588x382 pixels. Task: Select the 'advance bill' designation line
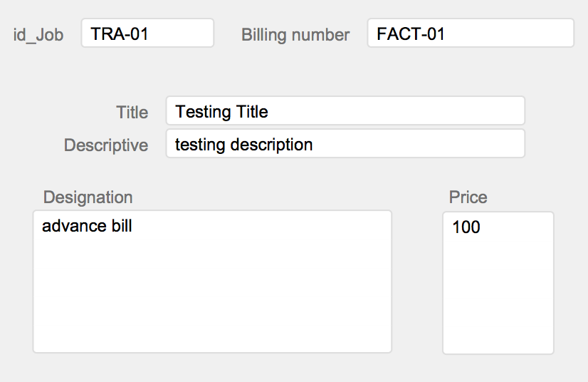point(87,226)
